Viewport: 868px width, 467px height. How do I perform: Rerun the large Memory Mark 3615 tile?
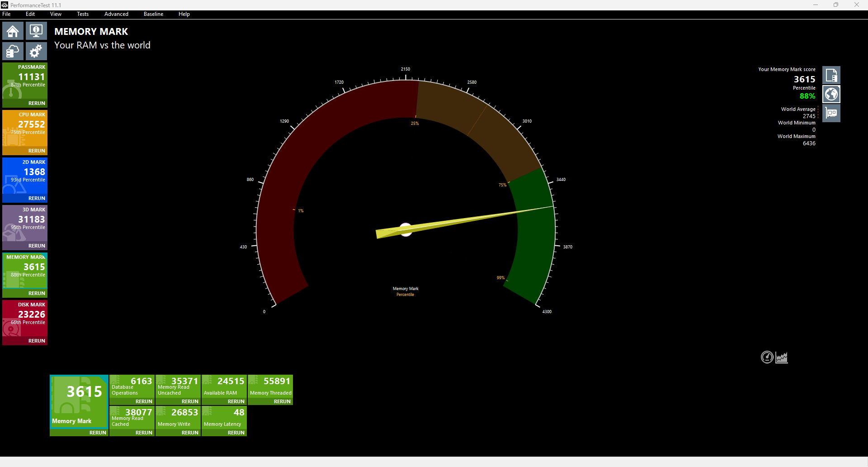click(98, 433)
